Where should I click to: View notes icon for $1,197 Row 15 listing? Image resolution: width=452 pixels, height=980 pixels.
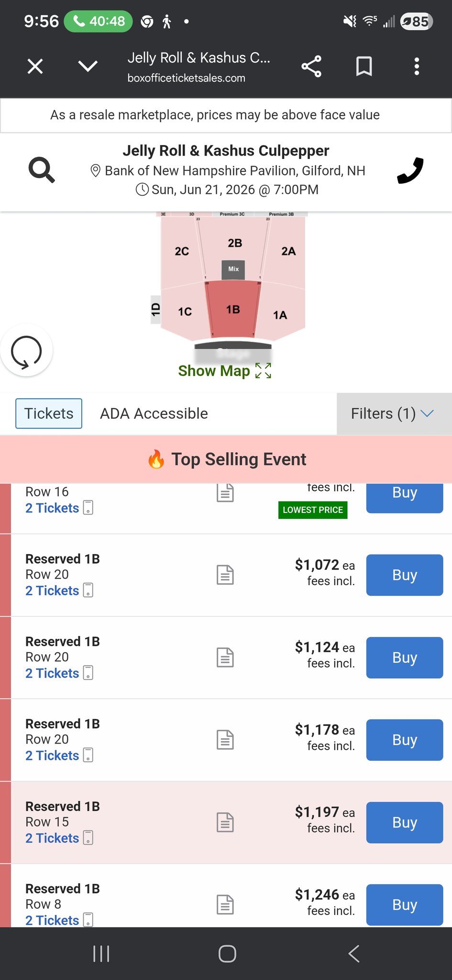coord(225,822)
